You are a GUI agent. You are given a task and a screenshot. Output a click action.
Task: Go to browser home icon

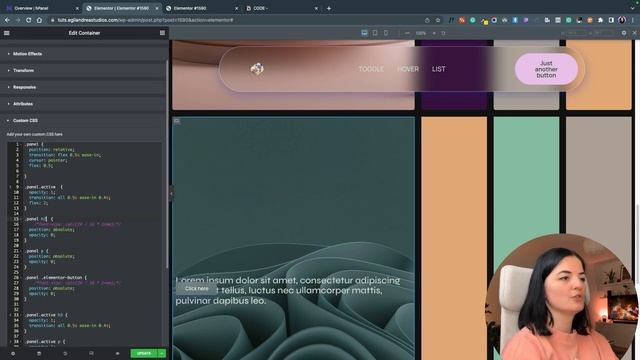point(39,20)
